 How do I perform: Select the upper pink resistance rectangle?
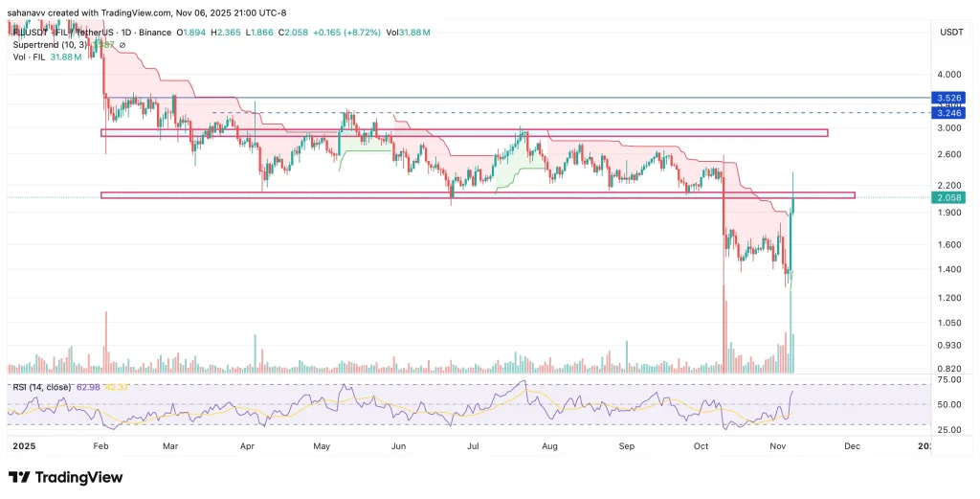click(x=464, y=132)
